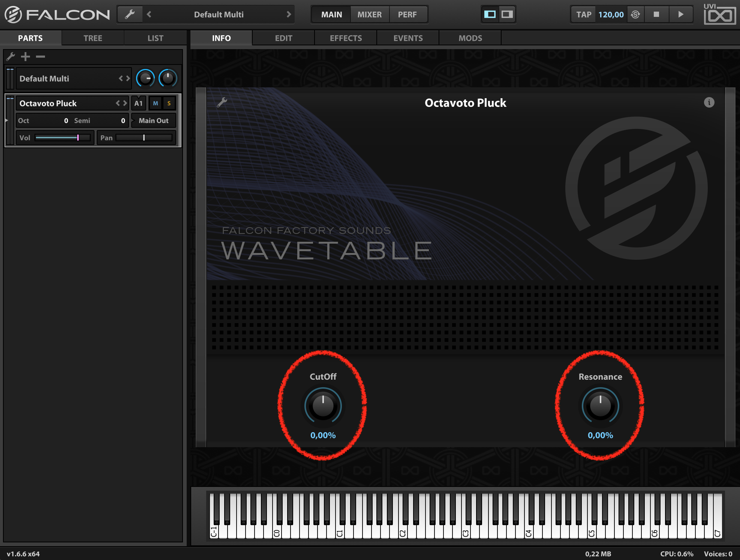This screenshot has height=560, width=740.
Task: Open the wrench menu beside the preset name
Action: (130, 15)
